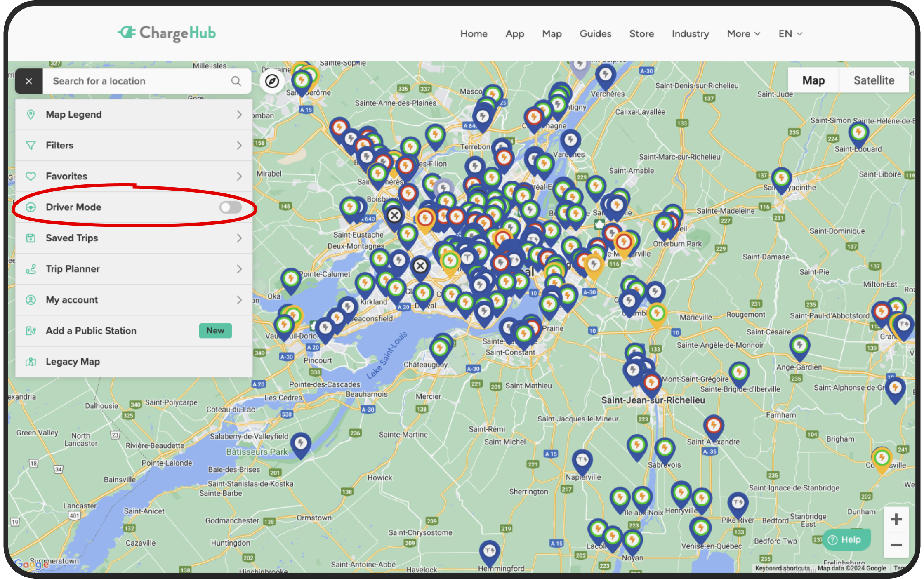Select the Saved Trips bookmark icon

(31, 238)
